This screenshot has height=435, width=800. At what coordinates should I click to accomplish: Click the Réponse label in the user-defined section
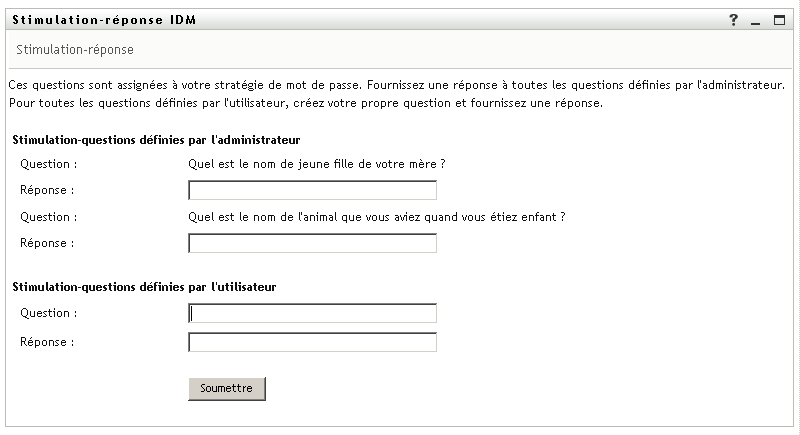pos(47,341)
